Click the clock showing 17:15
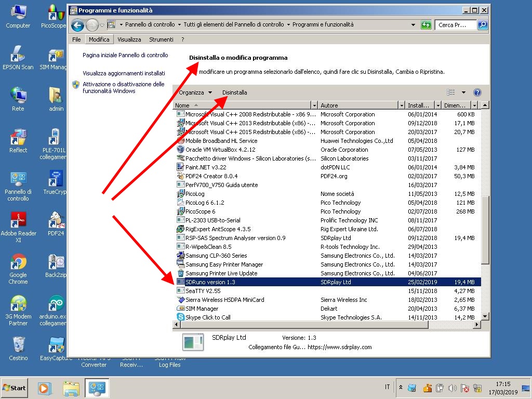Image resolution: width=532 pixels, height=399 pixels. 503,384
